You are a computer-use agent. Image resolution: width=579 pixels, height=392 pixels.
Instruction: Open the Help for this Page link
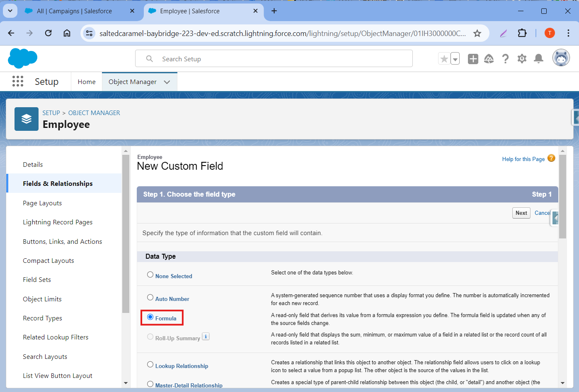click(x=523, y=159)
